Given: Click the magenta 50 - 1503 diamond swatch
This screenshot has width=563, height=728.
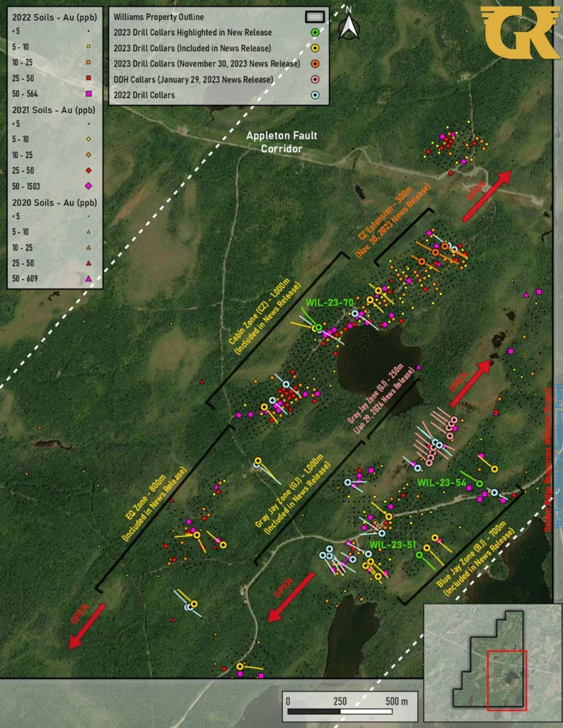Looking at the screenshot, I should [x=88, y=186].
